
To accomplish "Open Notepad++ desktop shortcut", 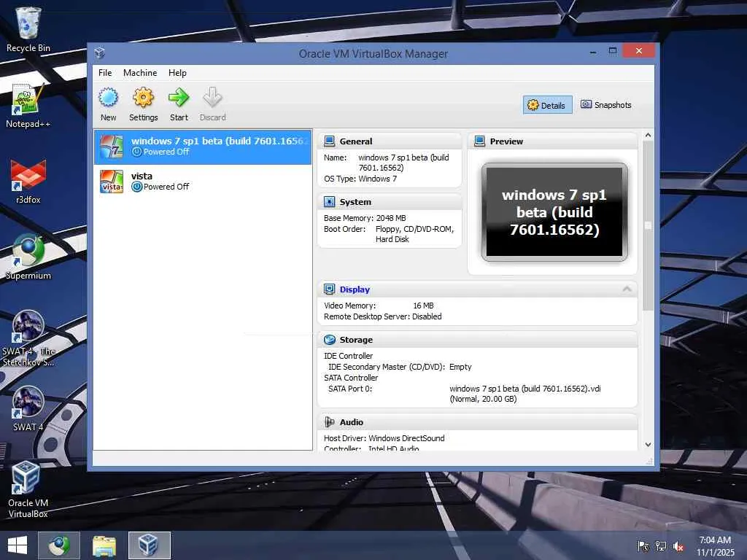I will coord(28,106).
